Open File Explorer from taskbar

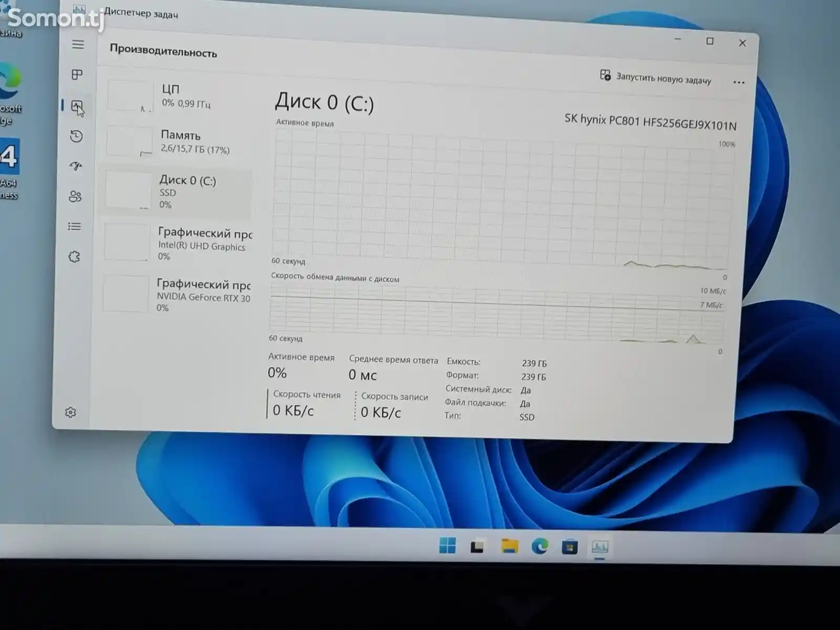click(x=509, y=547)
